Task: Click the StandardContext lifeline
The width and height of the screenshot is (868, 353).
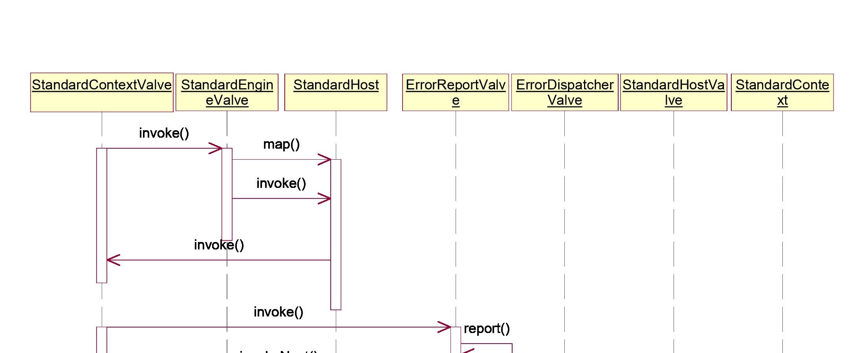Action: (782, 231)
